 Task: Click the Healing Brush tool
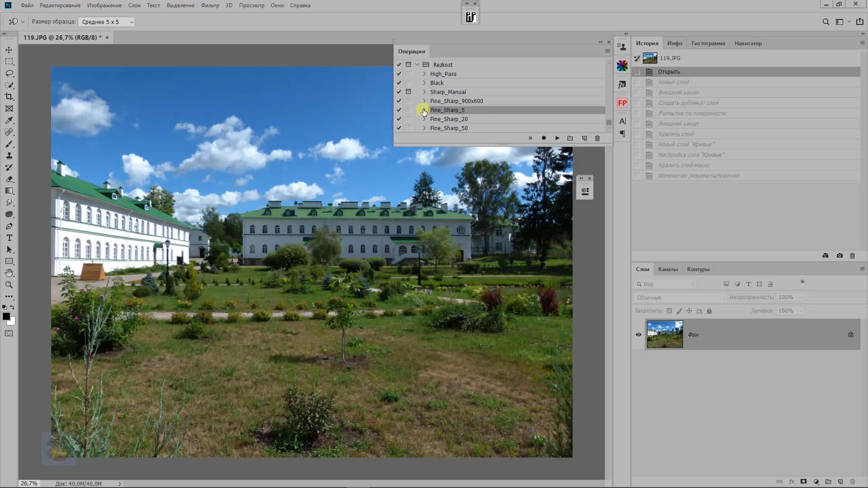[x=8, y=132]
